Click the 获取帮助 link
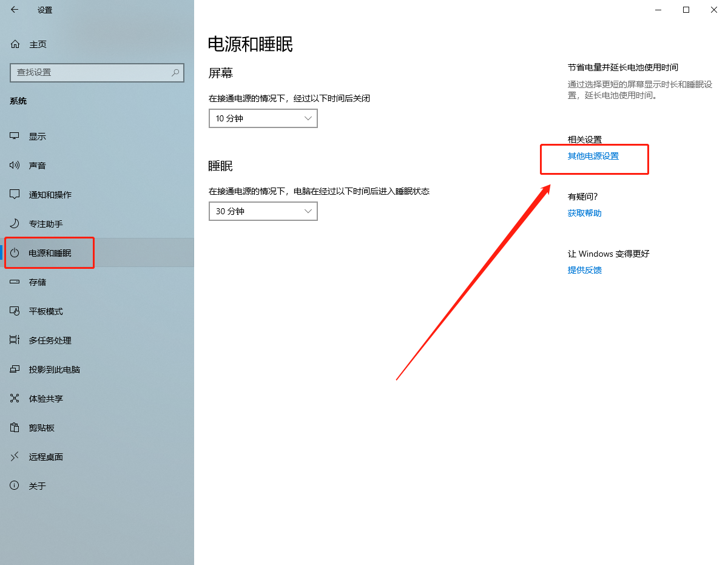 [584, 213]
